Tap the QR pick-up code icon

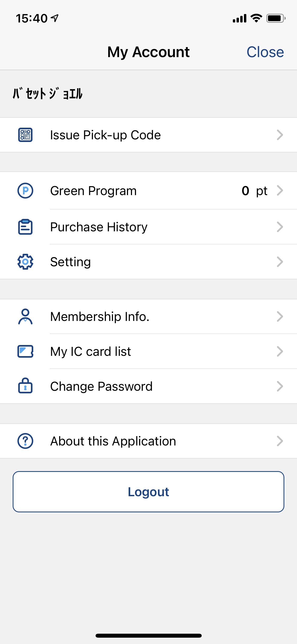point(25,135)
